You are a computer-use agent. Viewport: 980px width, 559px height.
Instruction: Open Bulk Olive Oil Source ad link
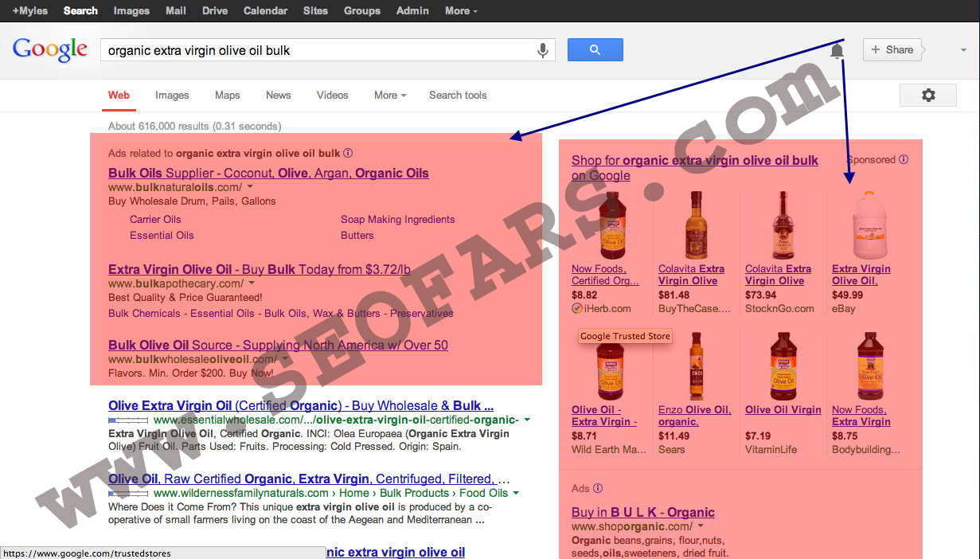click(x=278, y=345)
